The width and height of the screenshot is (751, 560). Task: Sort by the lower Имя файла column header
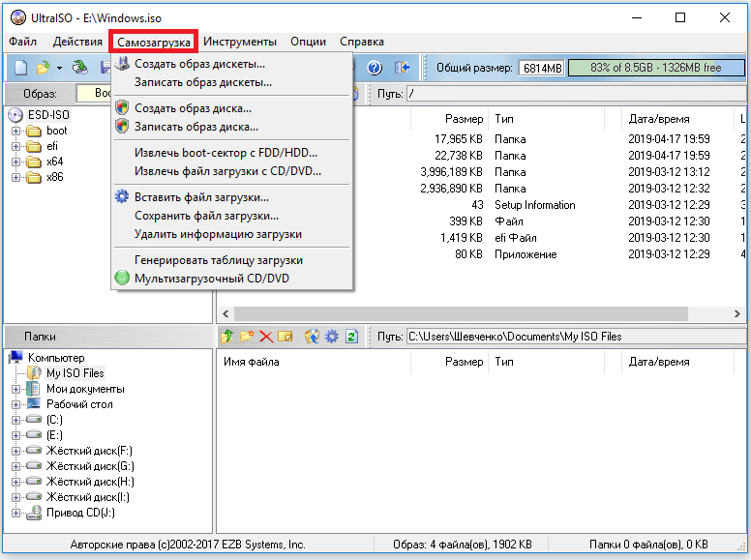pyautogui.click(x=314, y=362)
